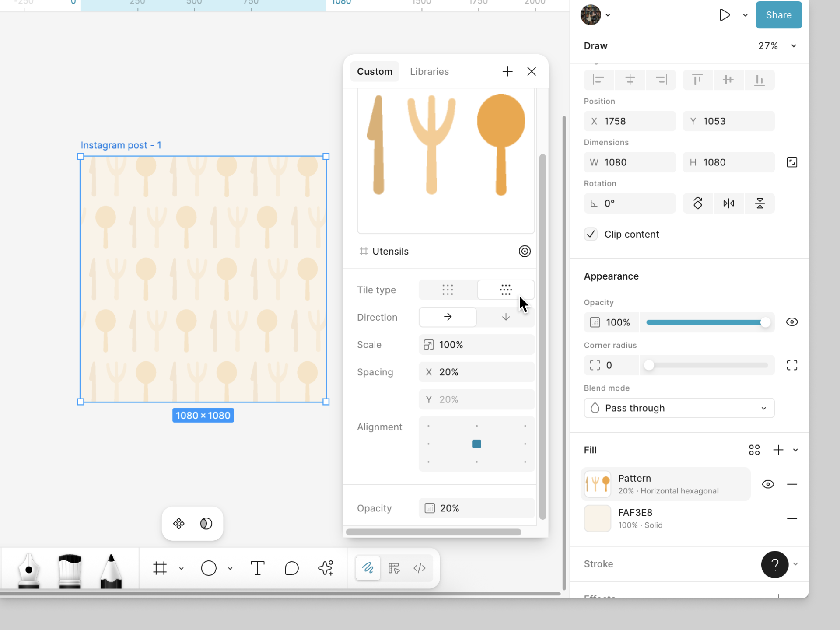Open the zoom 27% dropdown

tap(777, 46)
